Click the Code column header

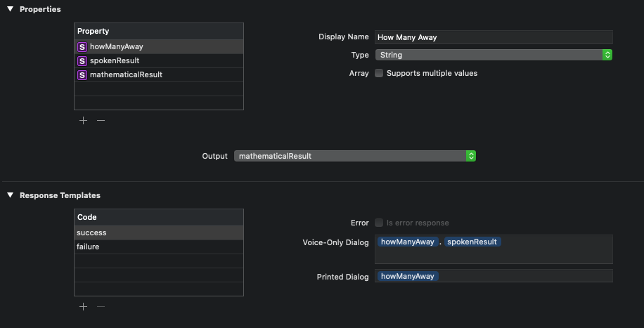point(159,217)
